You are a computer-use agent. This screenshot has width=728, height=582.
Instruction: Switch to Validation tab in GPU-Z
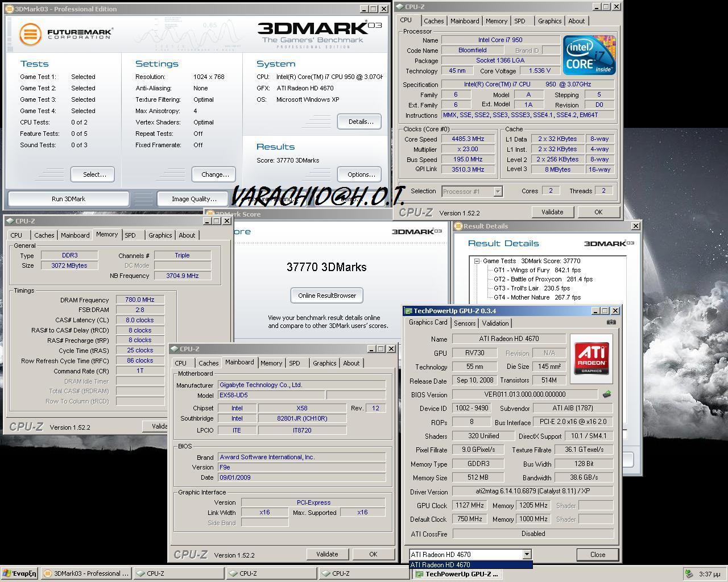(x=495, y=323)
